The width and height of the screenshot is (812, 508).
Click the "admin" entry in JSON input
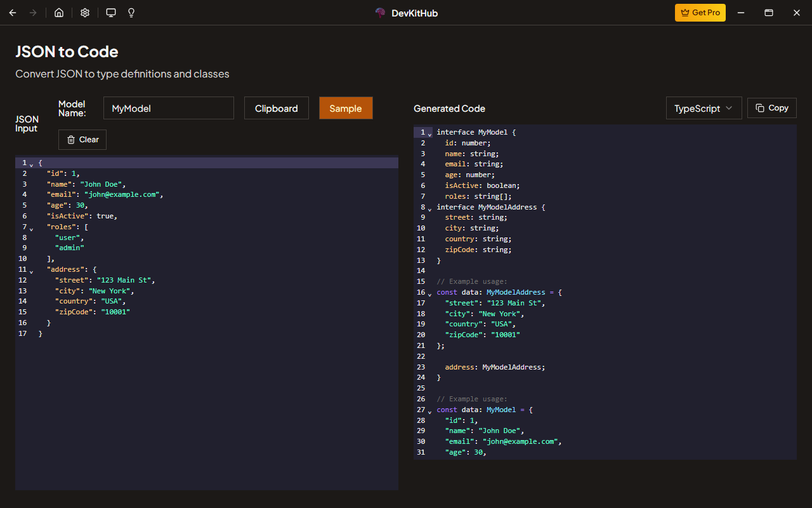point(69,248)
